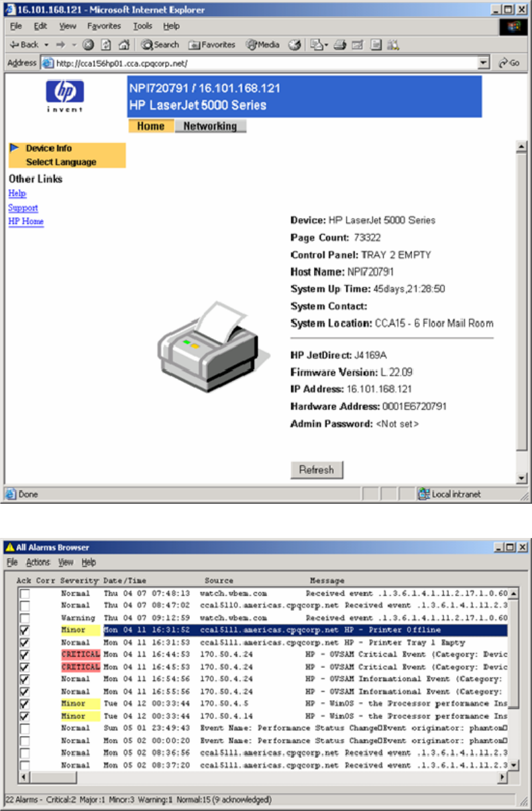Open the Back button history dropdown arrow

(x=47, y=45)
